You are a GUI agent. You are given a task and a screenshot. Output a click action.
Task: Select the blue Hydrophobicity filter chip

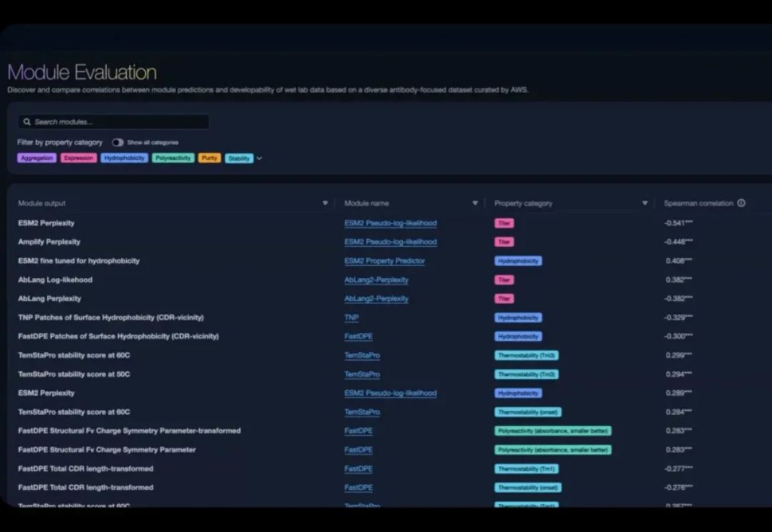(x=124, y=158)
